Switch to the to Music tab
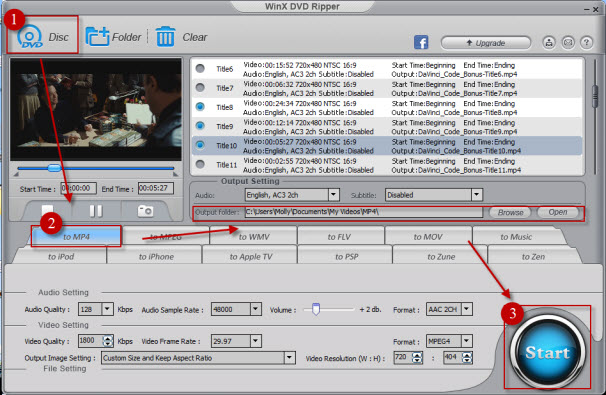This screenshot has height=395, width=606. pos(516,237)
